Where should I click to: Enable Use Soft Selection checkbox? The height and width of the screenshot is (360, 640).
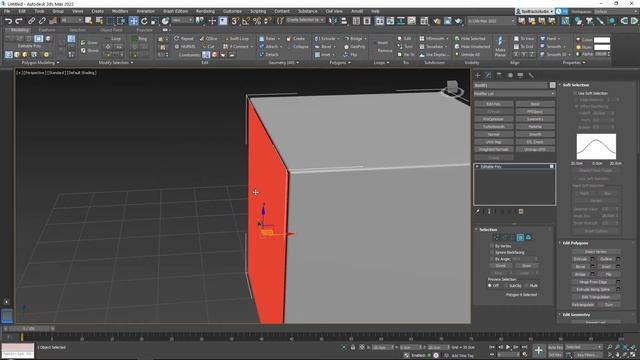click(576, 93)
